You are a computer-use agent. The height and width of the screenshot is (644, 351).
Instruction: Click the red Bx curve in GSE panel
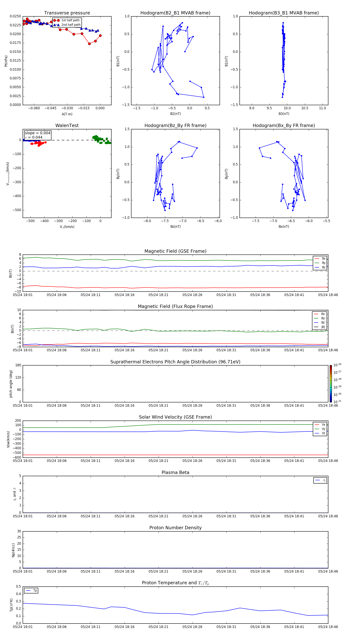click(x=175, y=288)
